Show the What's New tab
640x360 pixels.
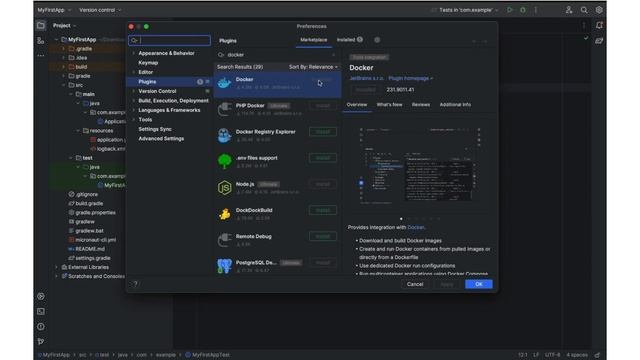(389, 105)
